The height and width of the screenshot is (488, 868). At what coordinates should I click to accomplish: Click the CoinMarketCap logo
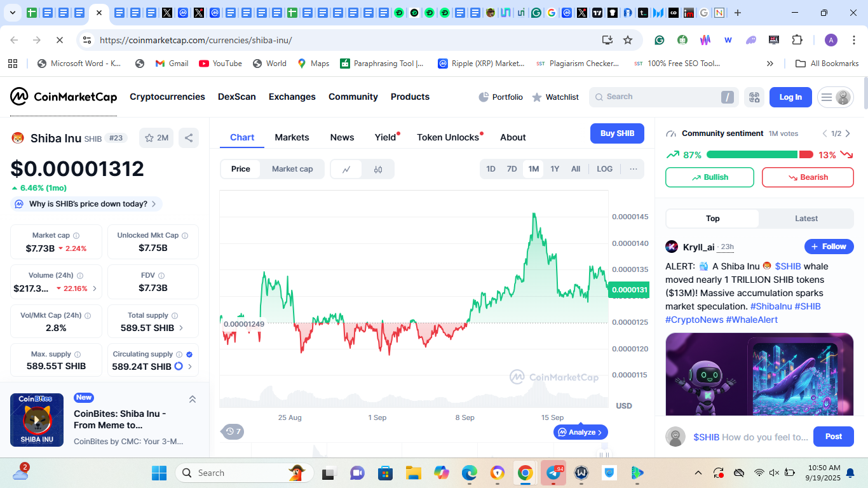64,97
